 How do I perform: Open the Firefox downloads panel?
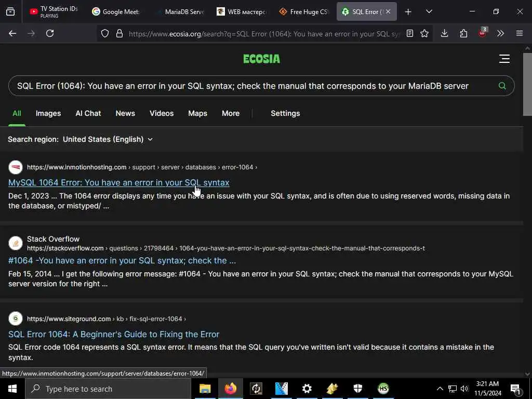(x=445, y=33)
